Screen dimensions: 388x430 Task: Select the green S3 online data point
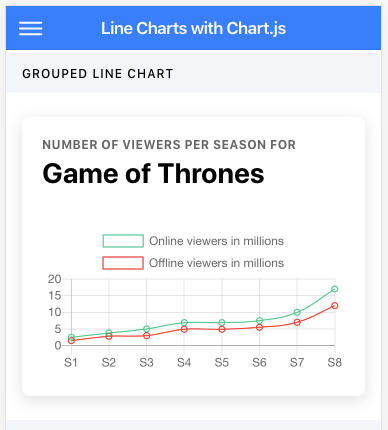pyautogui.click(x=146, y=329)
